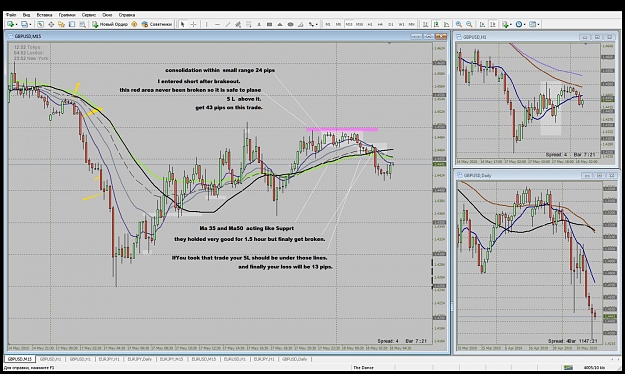
Task: Switch to the EURUSD,H1 chart tab
Action: [235, 359]
